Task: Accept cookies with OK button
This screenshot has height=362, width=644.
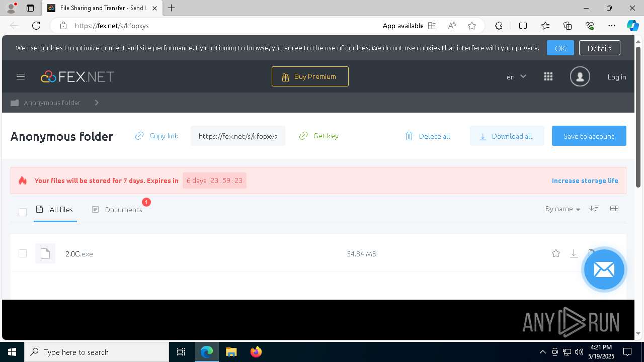Action: pos(560,48)
